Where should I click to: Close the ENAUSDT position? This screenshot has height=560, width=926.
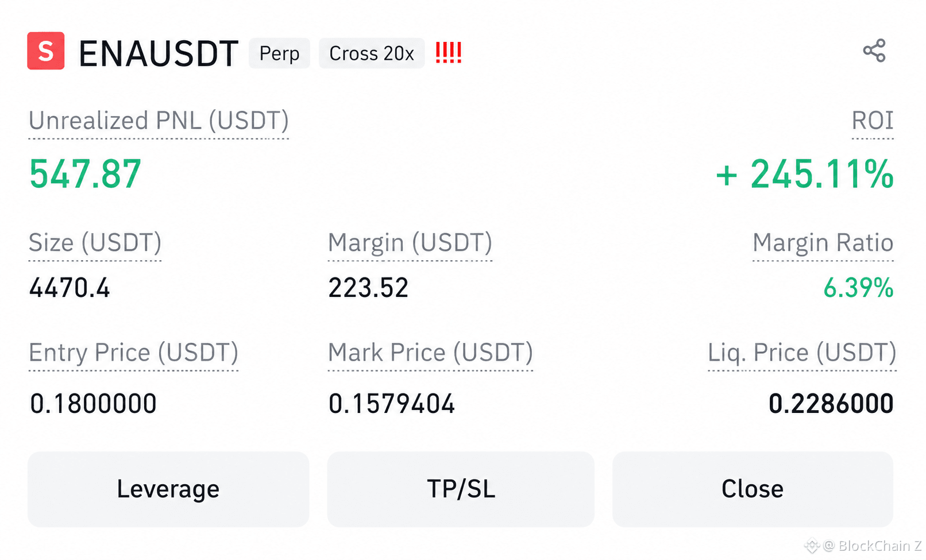[753, 489]
